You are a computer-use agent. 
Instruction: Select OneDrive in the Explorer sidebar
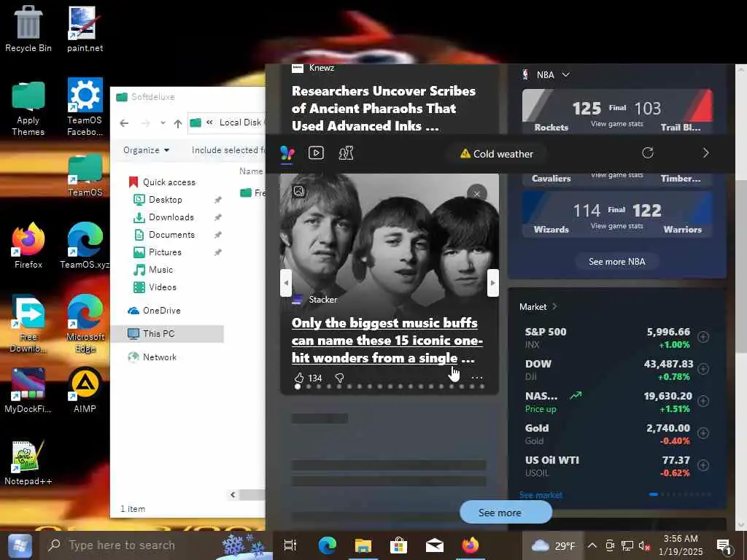click(x=154, y=311)
